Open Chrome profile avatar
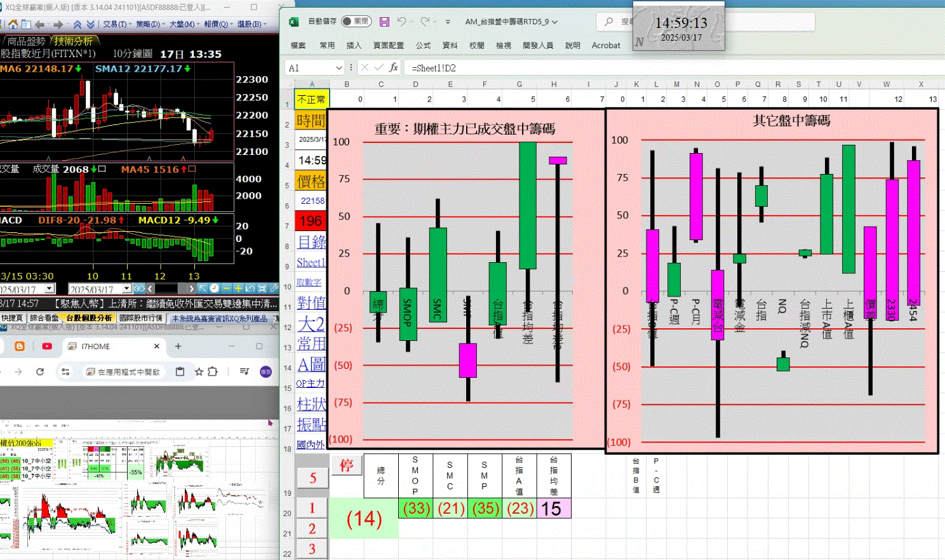 coord(266,372)
